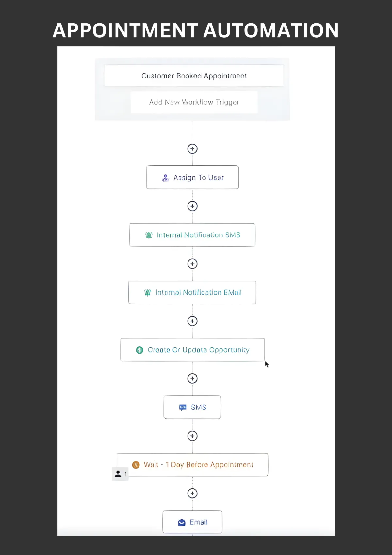Image resolution: width=392 pixels, height=555 pixels.
Task: Open the Internal Notification EMail step
Action: [192, 292]
